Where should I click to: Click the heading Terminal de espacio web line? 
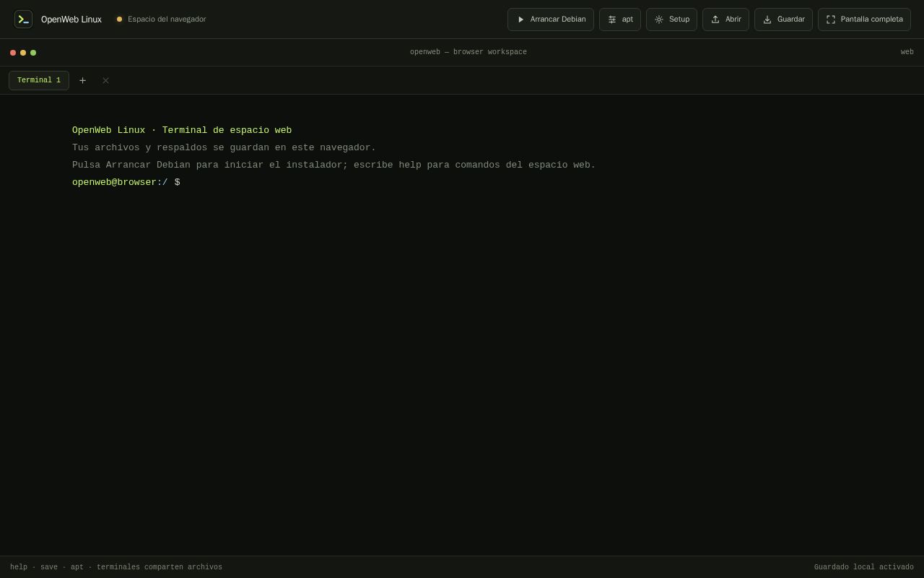point(182,130)
